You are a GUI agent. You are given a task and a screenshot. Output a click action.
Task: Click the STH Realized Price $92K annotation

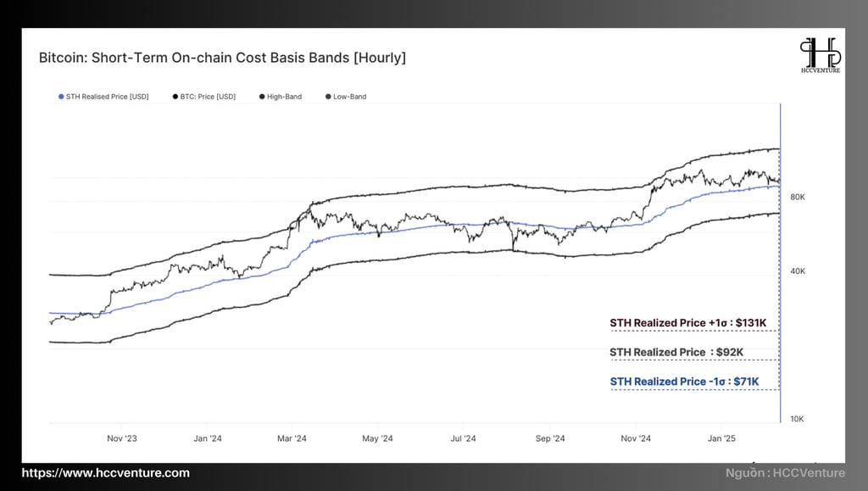pyautogui.click(x=676, y=352)
